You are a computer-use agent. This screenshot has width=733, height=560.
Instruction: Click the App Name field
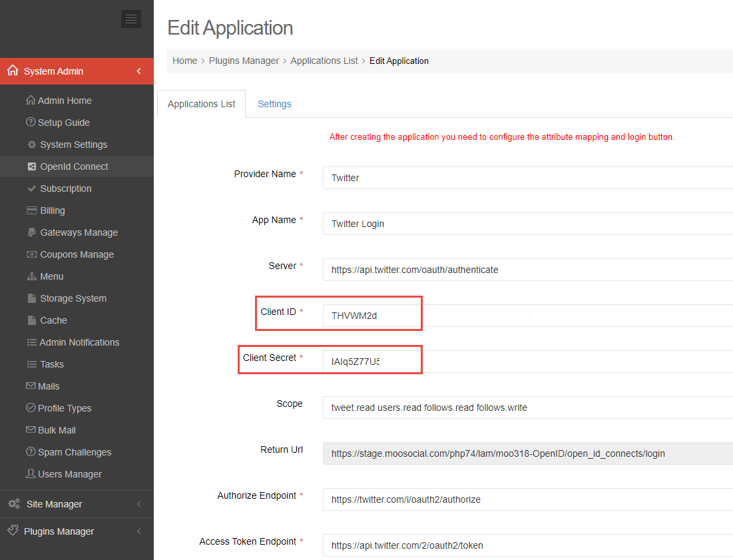click(x=528, y=224)
